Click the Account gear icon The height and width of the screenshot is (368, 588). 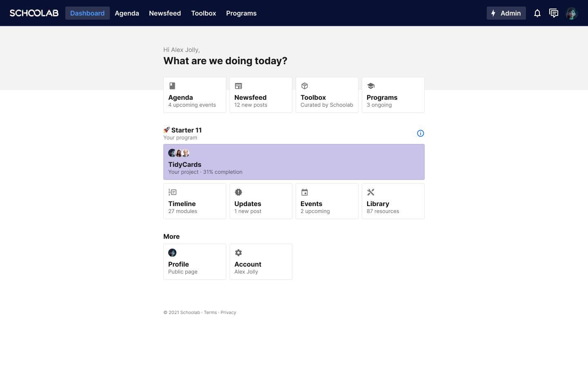(x=238, y=253)
